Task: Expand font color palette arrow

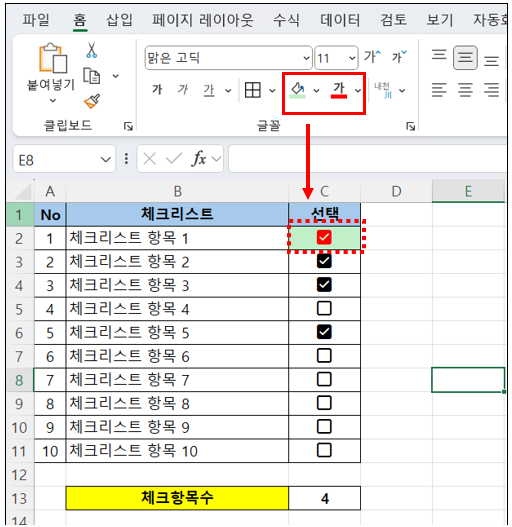Action: [x=358, y=90]
